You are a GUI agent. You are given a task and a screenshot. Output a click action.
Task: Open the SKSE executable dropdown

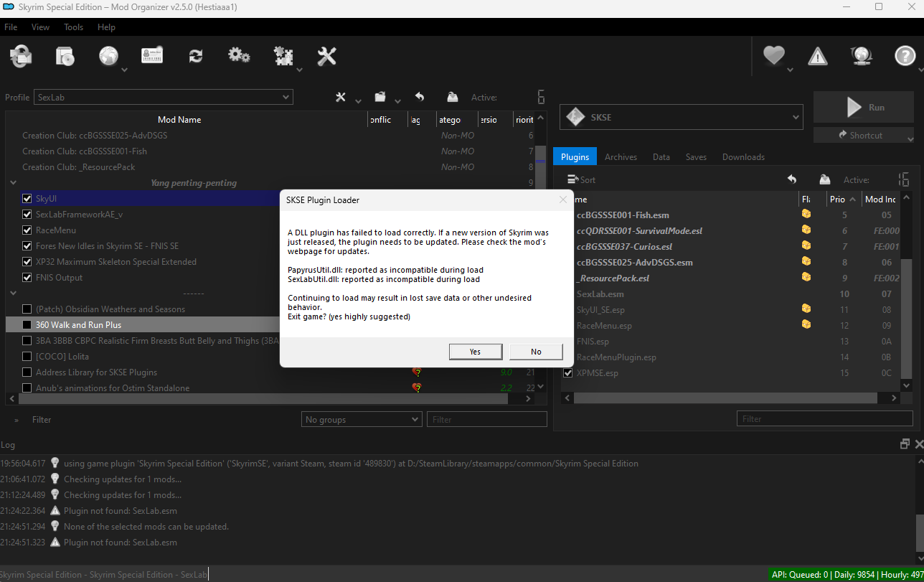click(681, 117)
